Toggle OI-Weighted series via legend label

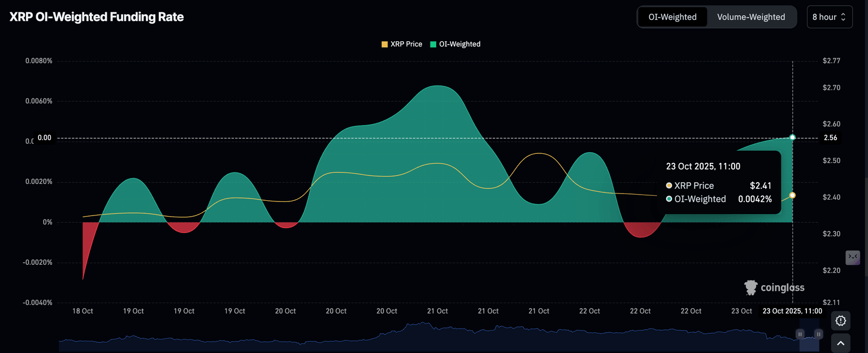tap(459, 44)
